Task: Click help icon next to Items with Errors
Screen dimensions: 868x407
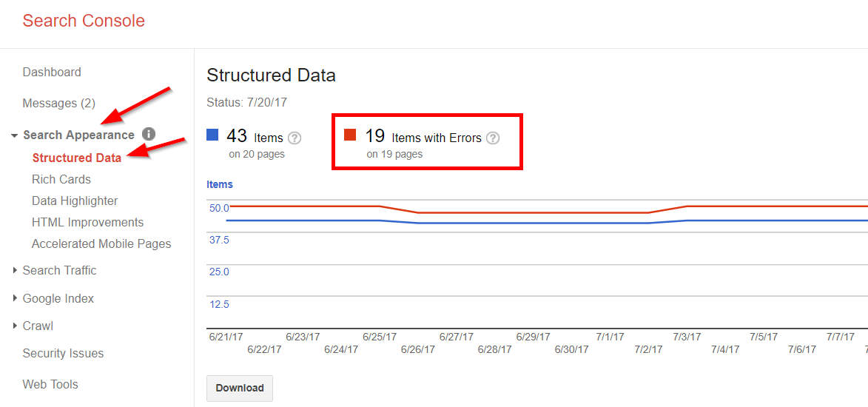Action: coord(493,138)
